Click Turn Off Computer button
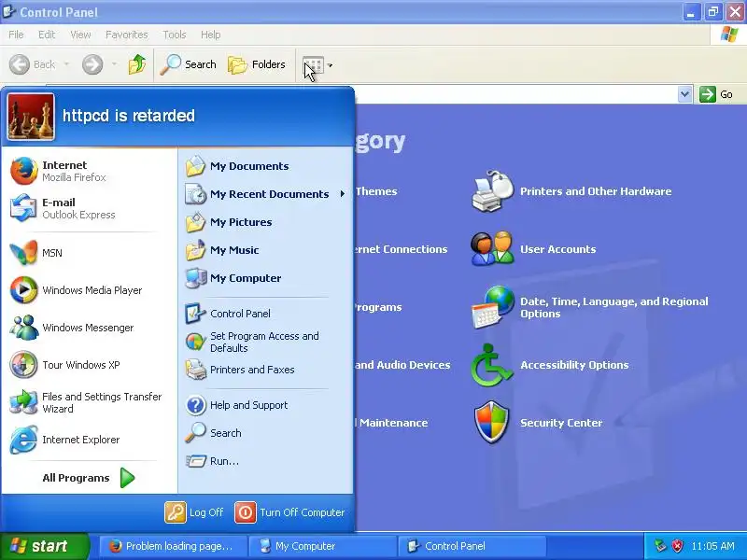The image size is (747, 560). pyautogui.click(x=289, y=512)
